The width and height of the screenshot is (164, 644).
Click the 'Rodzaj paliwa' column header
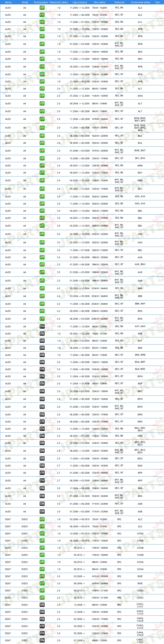coord(41,2)
